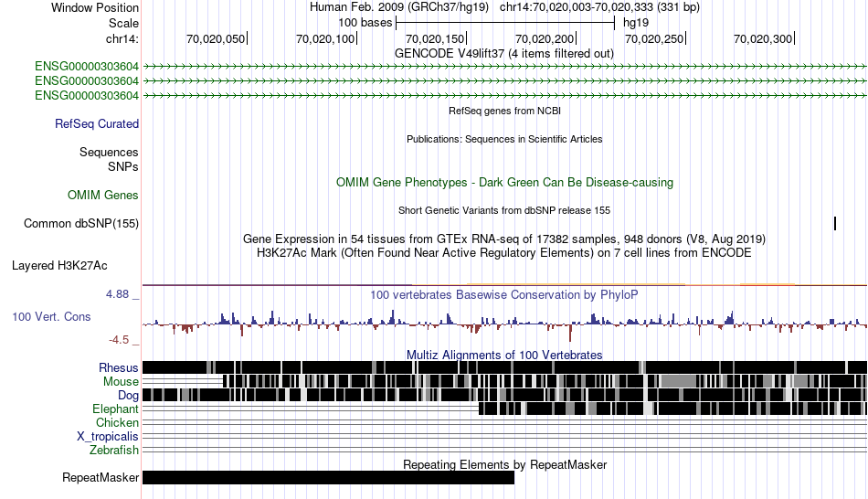Click the GENCODE V49lift37 track title

(503, 54)
